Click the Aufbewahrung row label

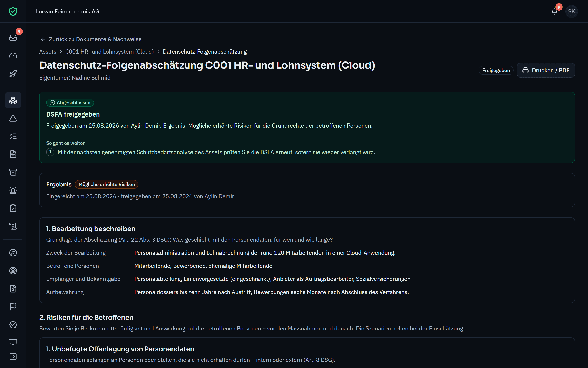(x=65, y=292)
